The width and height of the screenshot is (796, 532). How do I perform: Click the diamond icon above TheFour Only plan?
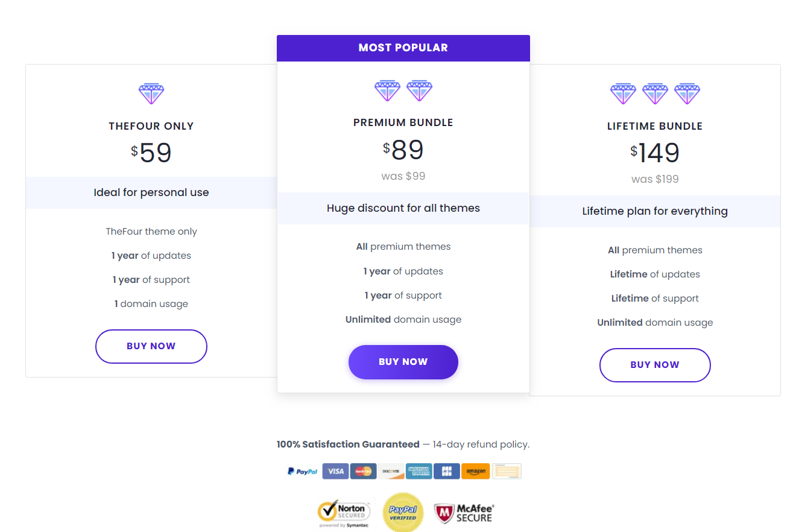(x=151, y=93)
